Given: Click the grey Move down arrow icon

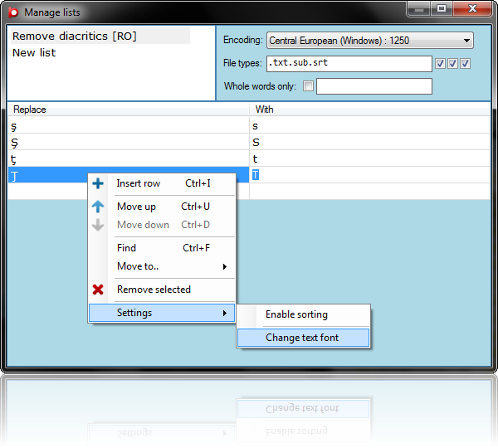Looking at the screenshot, I should 98,225.
